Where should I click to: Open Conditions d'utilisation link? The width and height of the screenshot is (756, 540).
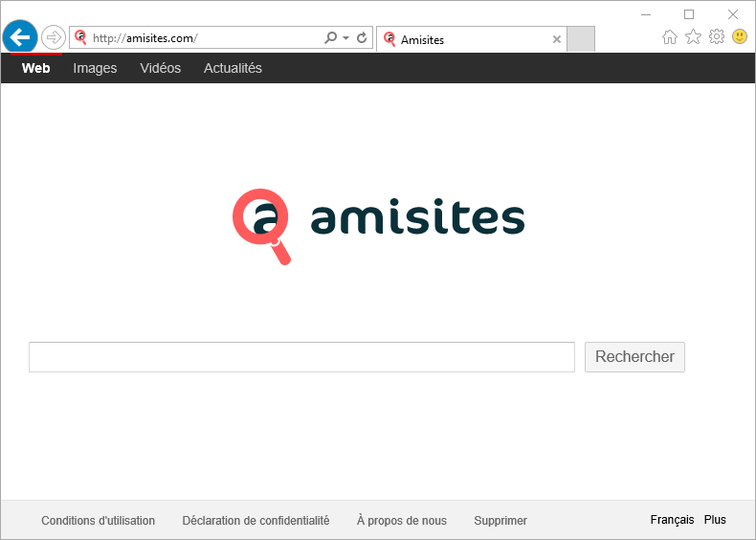[98, 521]
